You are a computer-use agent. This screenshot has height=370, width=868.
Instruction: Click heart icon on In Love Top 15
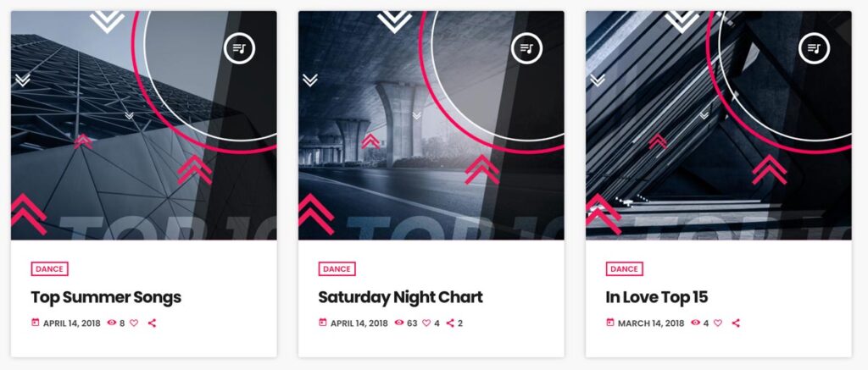(717, 323)
